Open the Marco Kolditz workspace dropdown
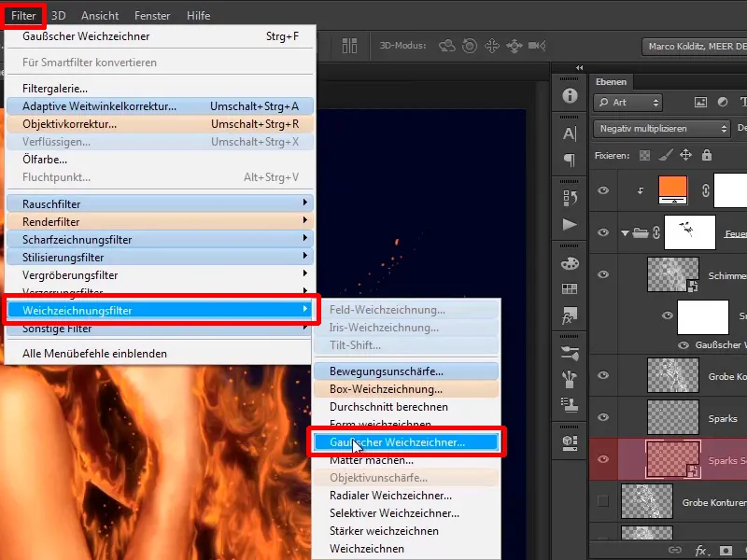Image resolution: width=747 pixels, height=560 pixels. [694, 46]
